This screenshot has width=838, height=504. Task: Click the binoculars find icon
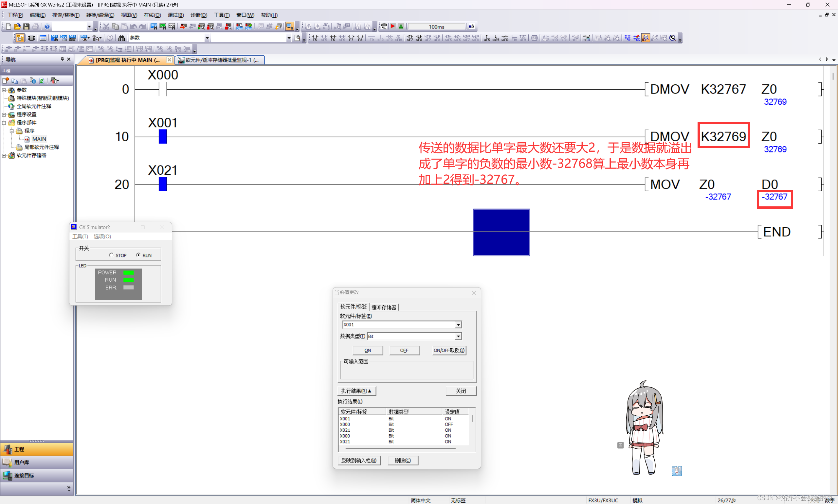pyautogui.click(x=121, y=38)
